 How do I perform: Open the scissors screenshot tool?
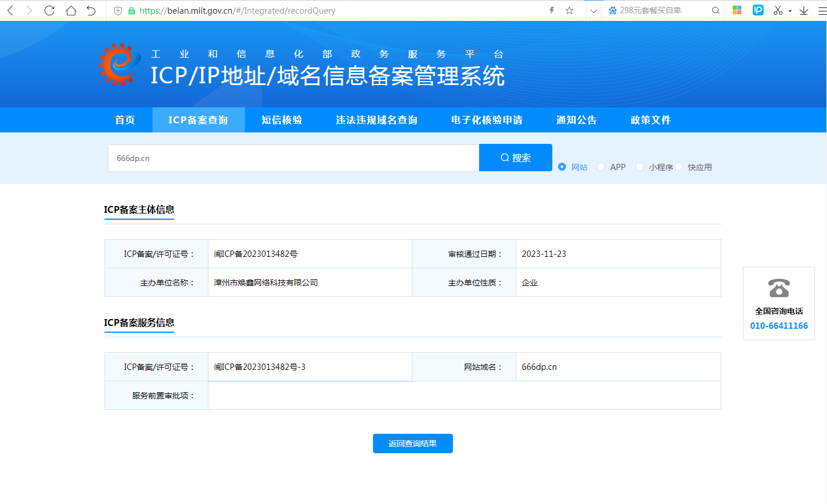[x=778, y=10]
